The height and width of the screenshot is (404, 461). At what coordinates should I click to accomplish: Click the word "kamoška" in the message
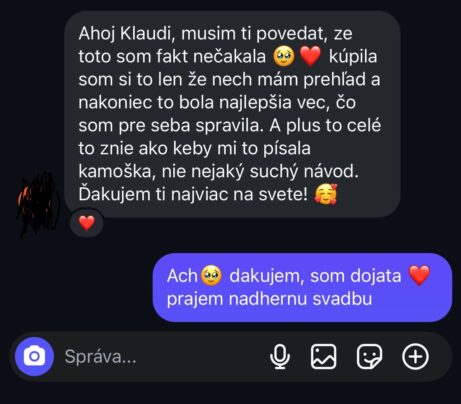click(x=117, y=171)
